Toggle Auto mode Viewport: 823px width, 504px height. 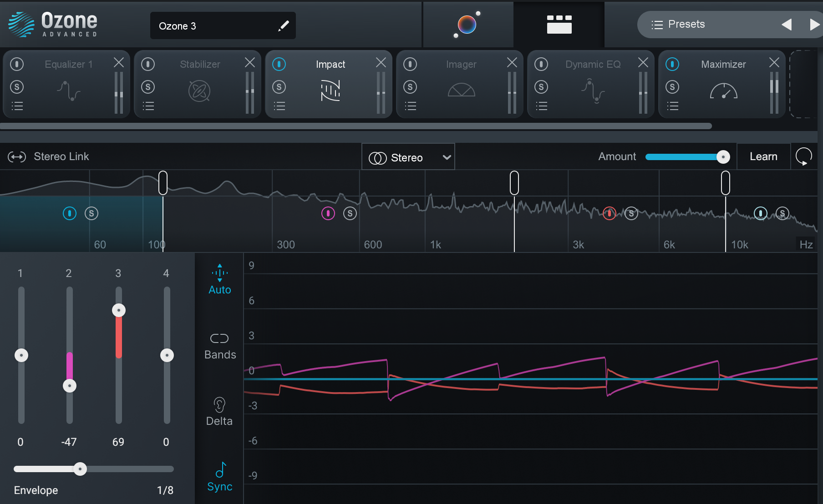tap(220, 280)
